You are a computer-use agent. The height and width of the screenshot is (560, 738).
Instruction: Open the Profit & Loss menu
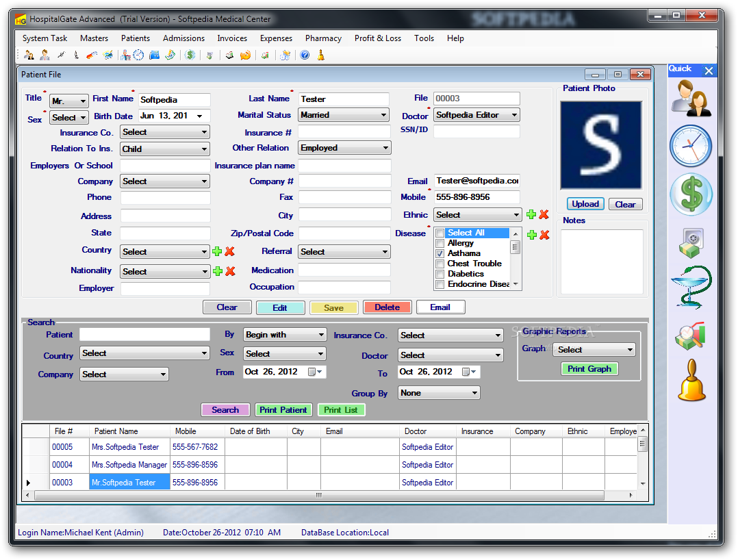point(378,38)
